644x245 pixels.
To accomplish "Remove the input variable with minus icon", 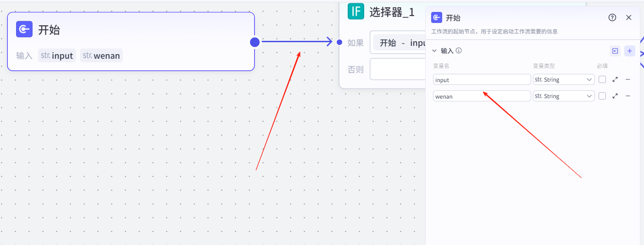I will pos(628,79).
